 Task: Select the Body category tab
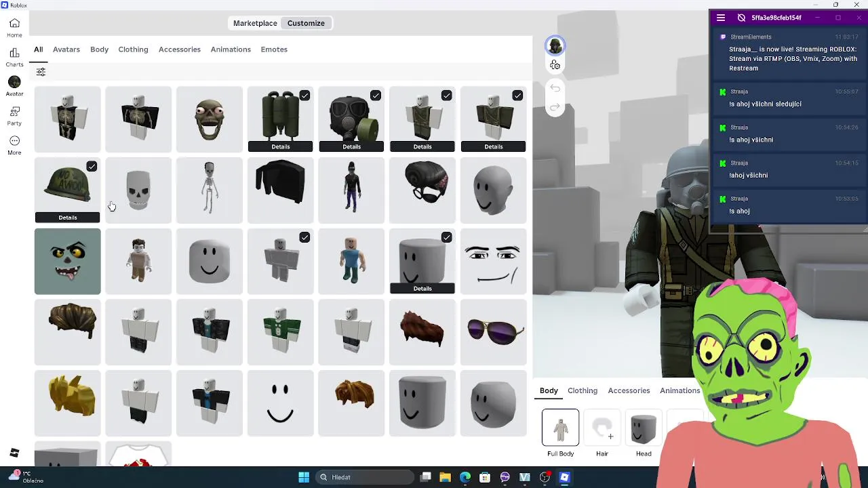click(x=100, y=49)
